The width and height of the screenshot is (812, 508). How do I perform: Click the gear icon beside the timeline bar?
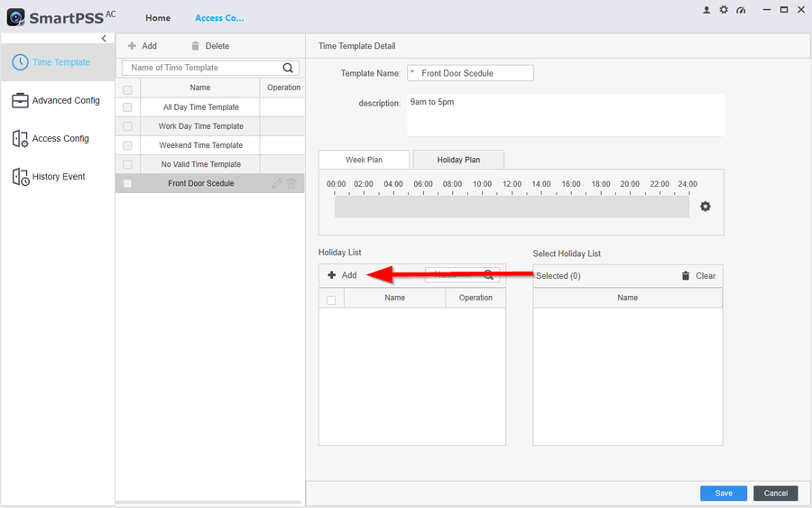(x=706, y=207)
